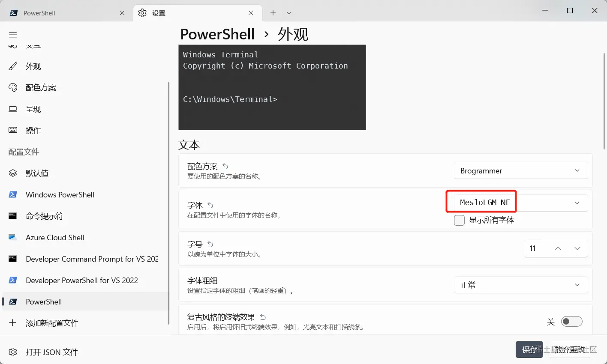Click the Azure Cloud Shell icon
Viewport: 607px width, 364px height.
click(x=13, y=237)
